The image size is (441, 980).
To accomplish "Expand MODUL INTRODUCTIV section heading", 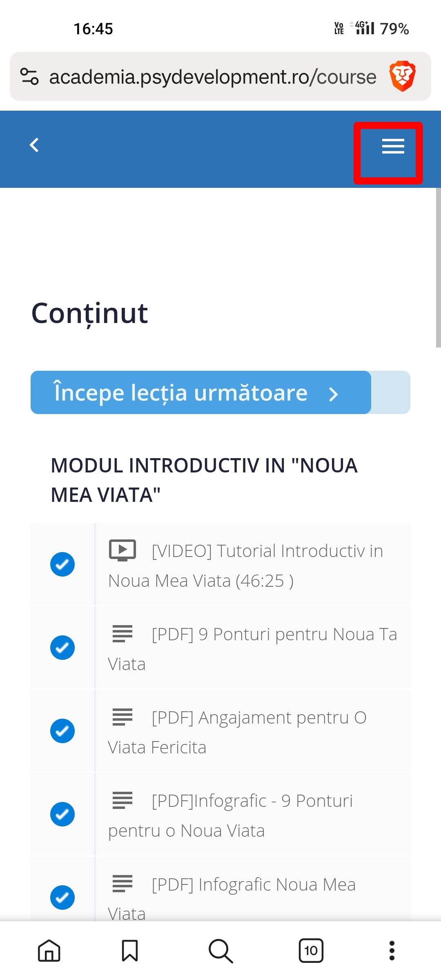I will coord(204,480).
